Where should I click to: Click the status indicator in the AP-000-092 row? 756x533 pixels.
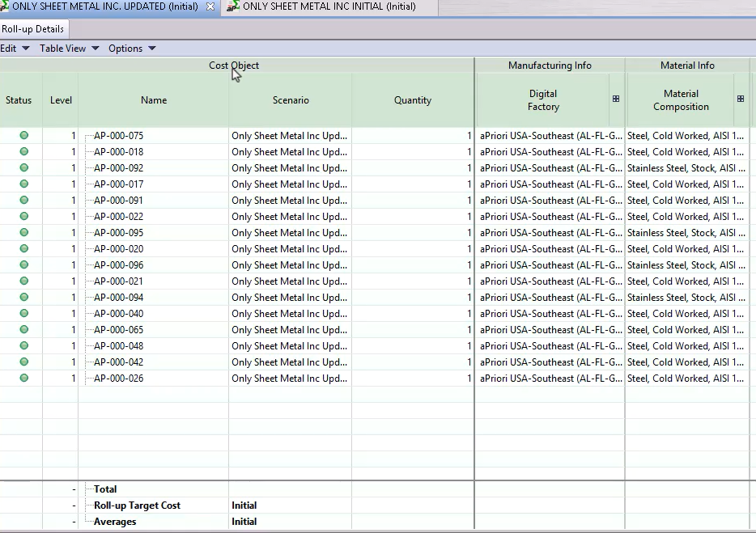coord(23,167)
